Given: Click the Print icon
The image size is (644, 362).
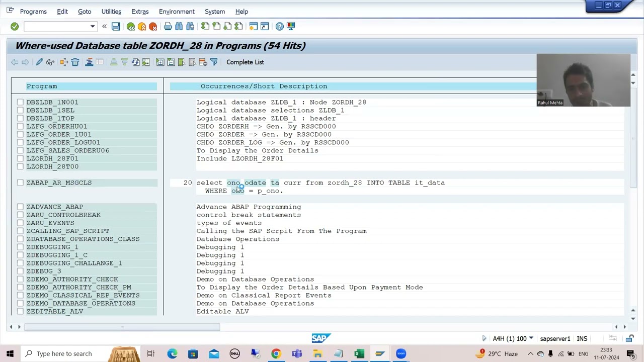Looking at the screenshot, I should [168, 26].
